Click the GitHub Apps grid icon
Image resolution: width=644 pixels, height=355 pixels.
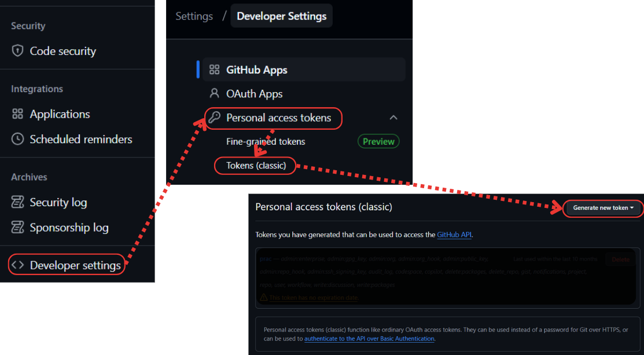click(215, 69)
